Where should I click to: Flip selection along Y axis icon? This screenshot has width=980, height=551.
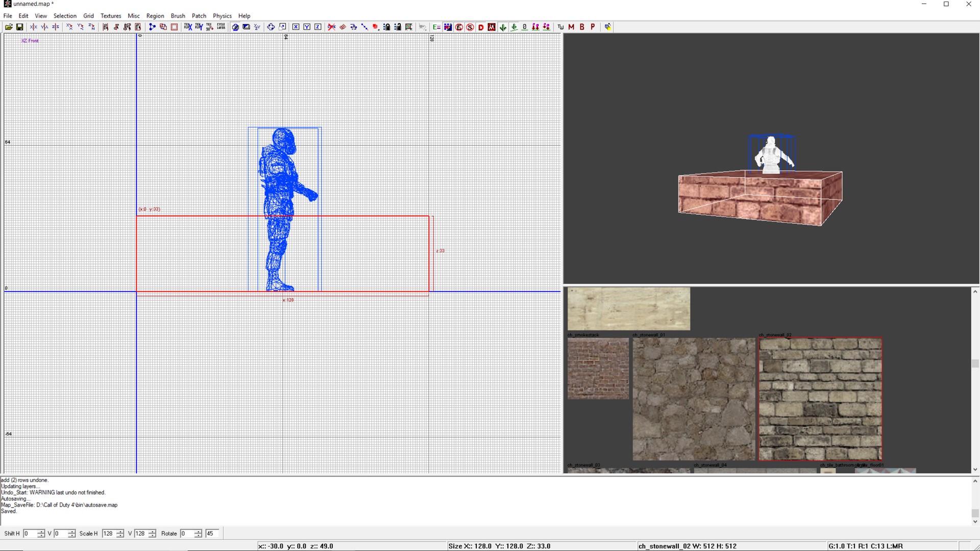pos(45,27)
